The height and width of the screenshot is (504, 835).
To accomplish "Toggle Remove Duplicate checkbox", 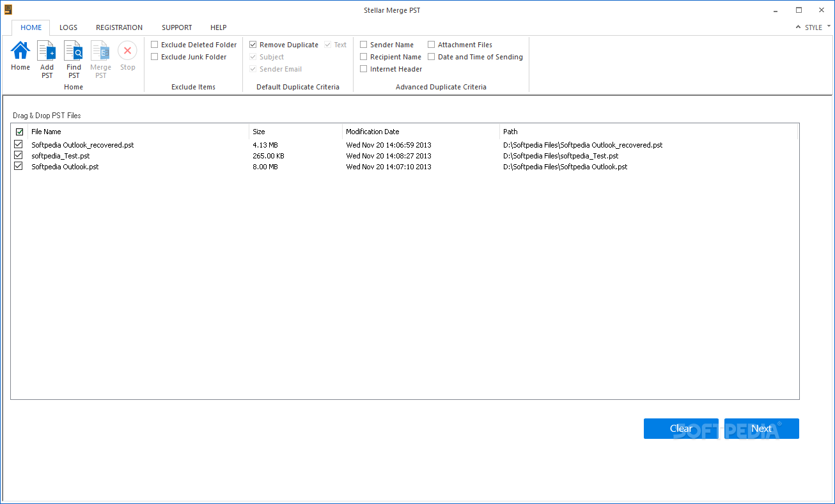I will tap(253, 45).
